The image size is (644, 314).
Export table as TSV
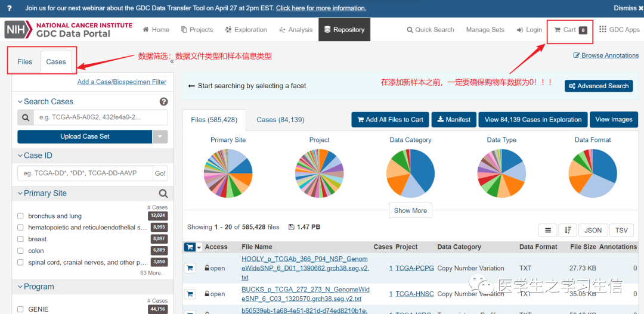[621, 230]
